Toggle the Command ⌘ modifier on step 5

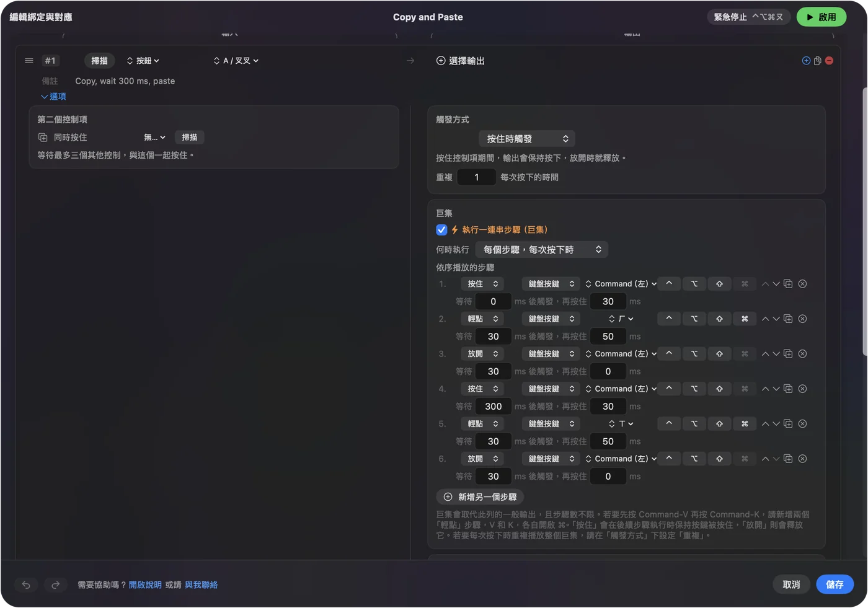click(x=745, y=424)
